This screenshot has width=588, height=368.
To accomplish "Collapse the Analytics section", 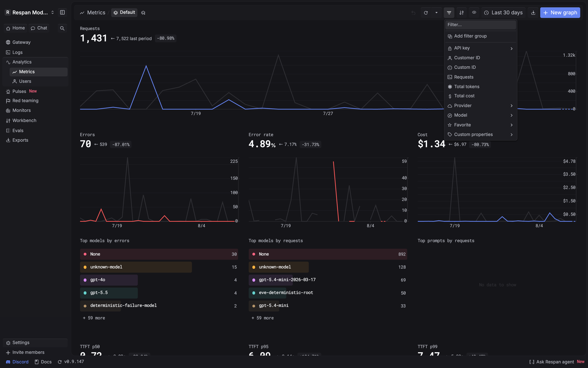I will click(35, 62).
